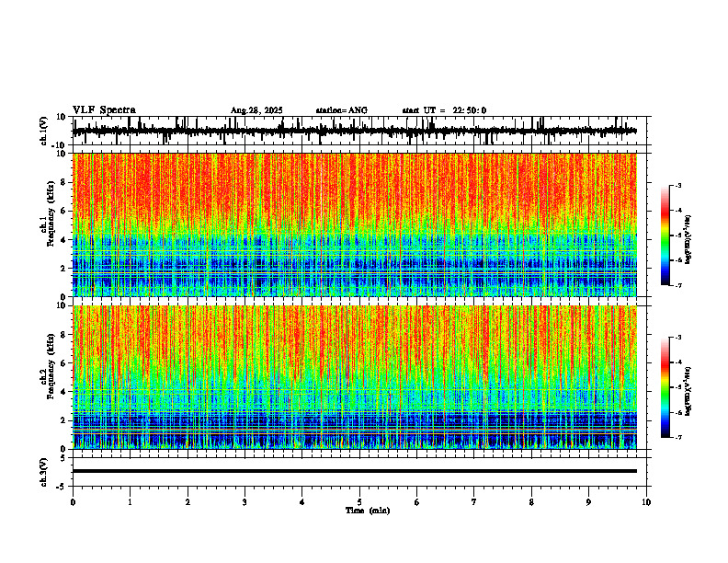The height and width of the screenshot is (563, 728).
Task: Select the "start UT = 22:50: 0" text
Action: click(x=444, y=110)
